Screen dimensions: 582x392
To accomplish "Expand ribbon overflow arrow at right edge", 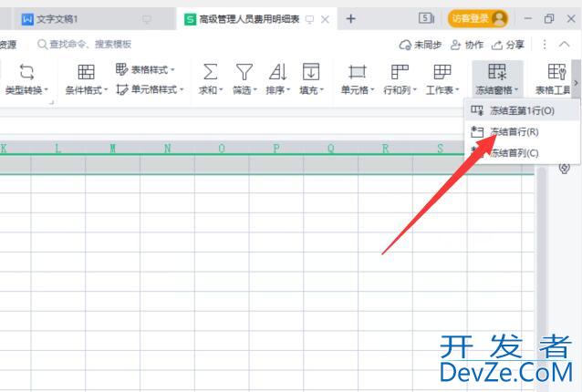I will pyautogui.click(x=576, y=83).
